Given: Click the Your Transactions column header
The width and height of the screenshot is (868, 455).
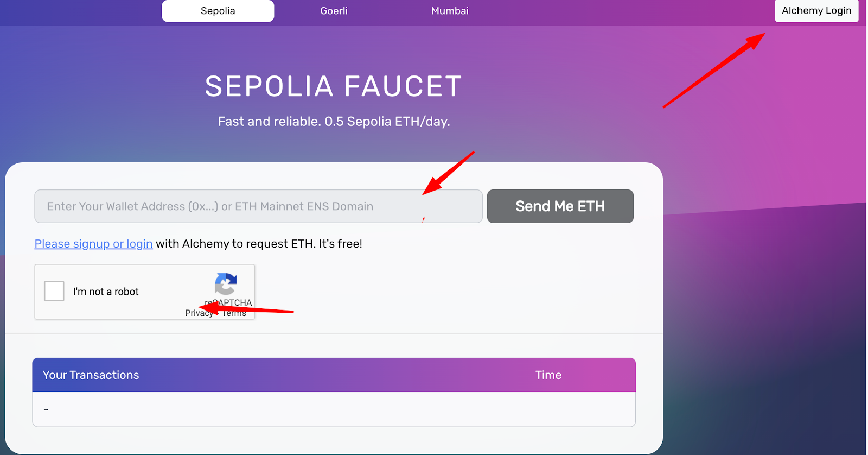Looking at the screenshot, I should pos(91,375).
